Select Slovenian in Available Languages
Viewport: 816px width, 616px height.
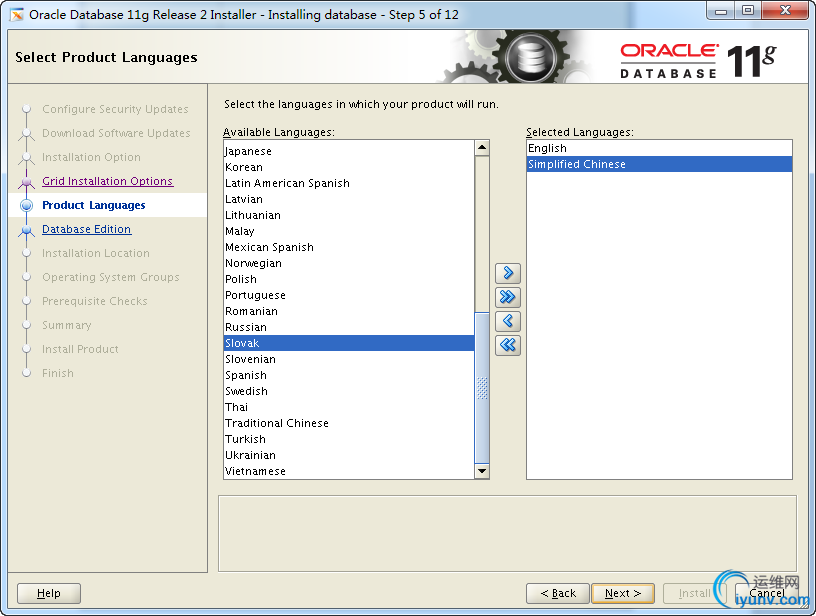pos(349,359)
